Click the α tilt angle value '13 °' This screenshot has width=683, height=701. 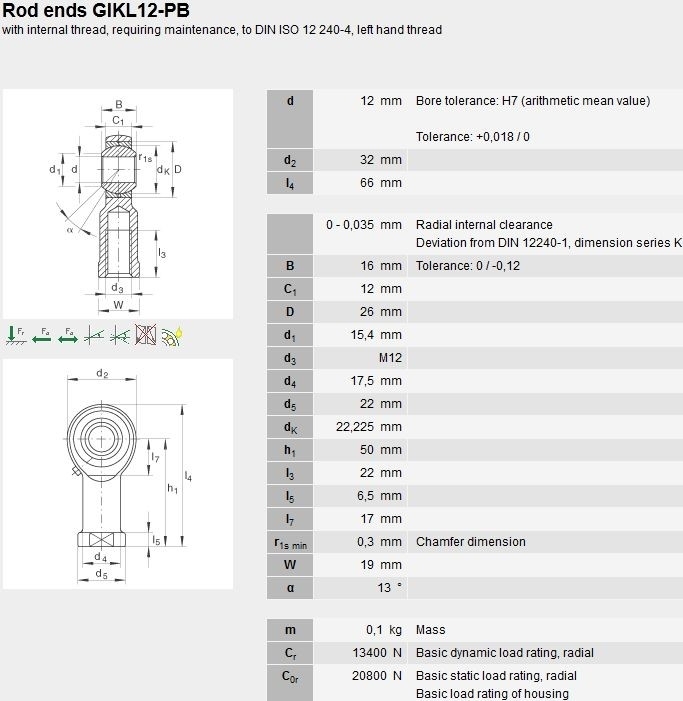click(389, 588)
